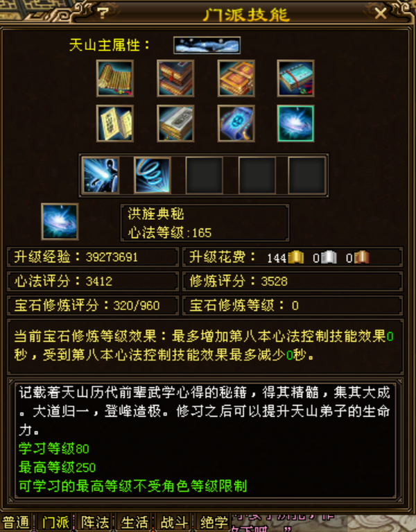Select the highlighted galaxy swirl skill icon
This screenshot has width=416, height=532.
[295, 123]
